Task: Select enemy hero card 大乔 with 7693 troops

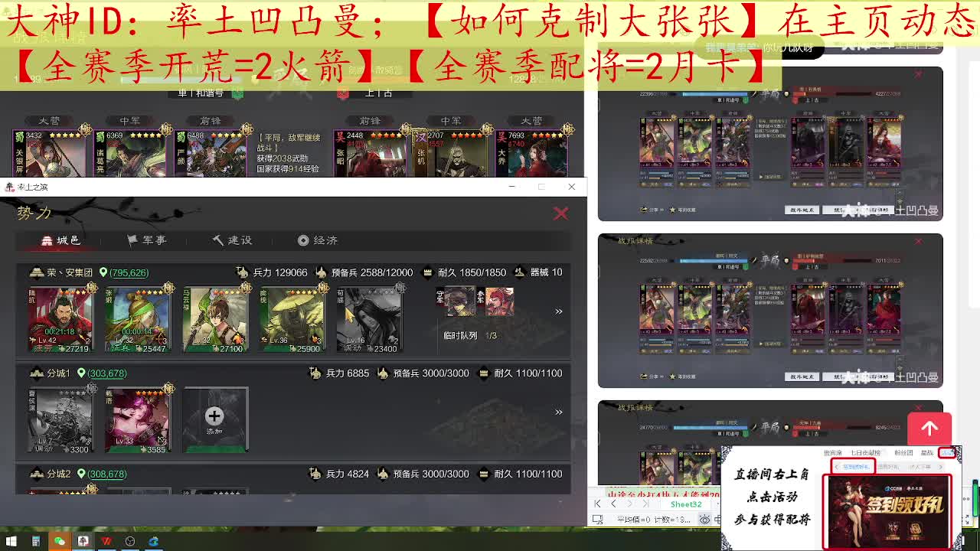Action: pyautogui.click(x=531, y=152)
